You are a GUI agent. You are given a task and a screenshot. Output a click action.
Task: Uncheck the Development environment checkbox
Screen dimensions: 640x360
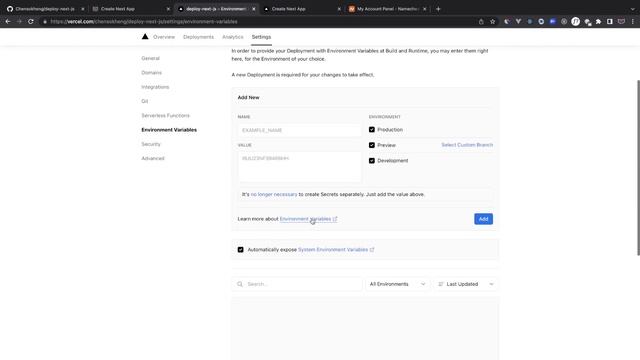click(x=372, y=160)
